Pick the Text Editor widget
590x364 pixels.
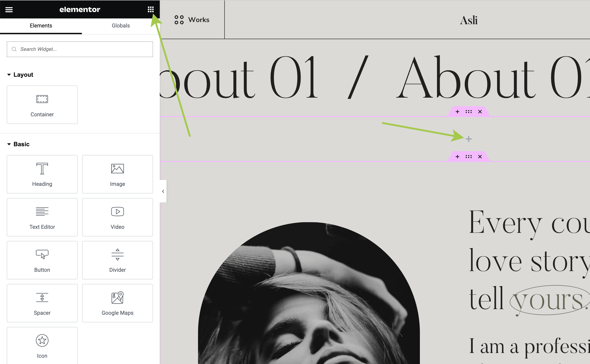point(42,217)
